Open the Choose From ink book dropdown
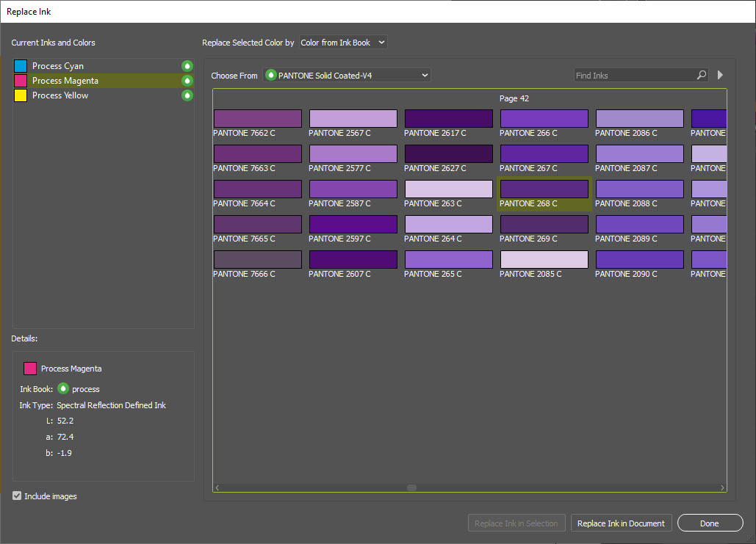756x544 pixels. coord(347,75)
